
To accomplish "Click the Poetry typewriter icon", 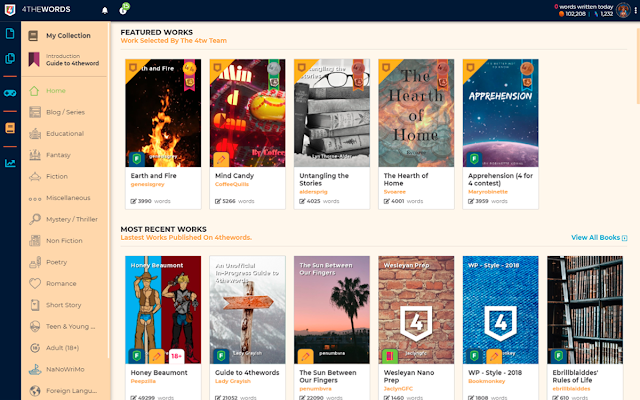I will pyautogui.click(x=35, y=262).
